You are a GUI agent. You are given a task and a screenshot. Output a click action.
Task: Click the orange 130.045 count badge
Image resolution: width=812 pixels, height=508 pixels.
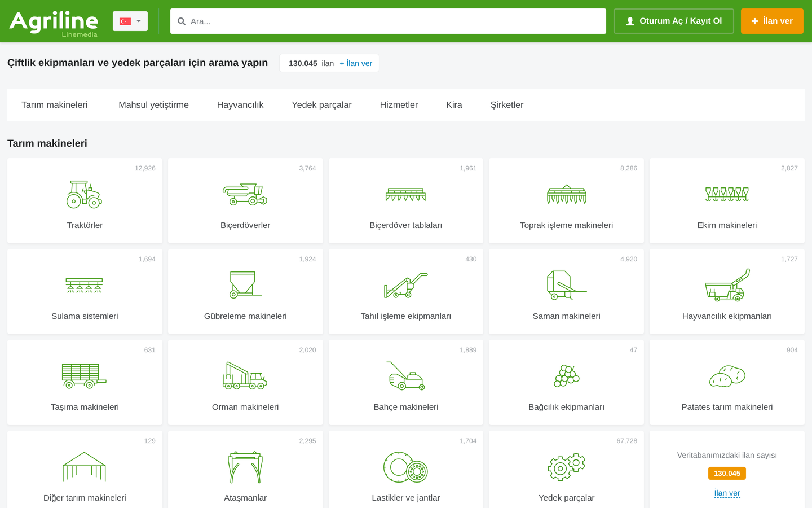[x=727, y=474]
